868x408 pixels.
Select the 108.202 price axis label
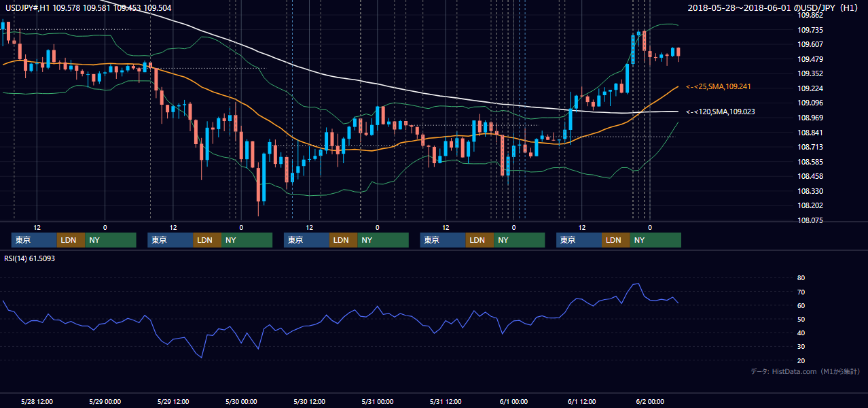810,205
